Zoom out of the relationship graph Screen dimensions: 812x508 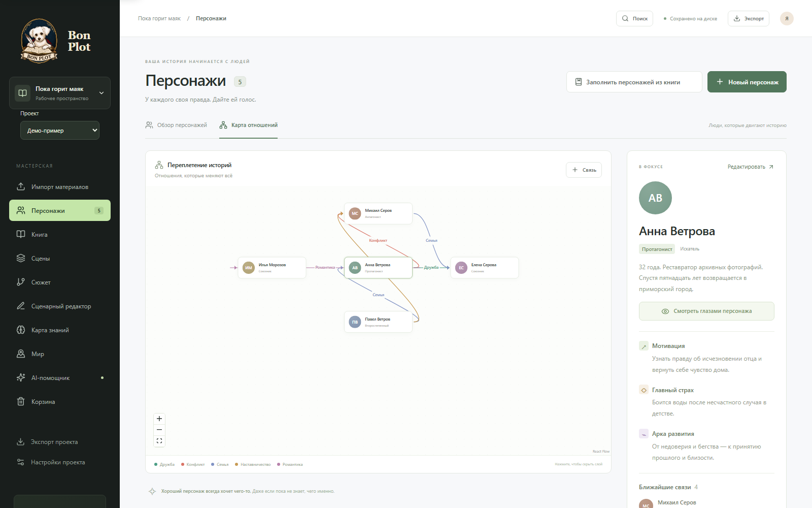point(159,430)
